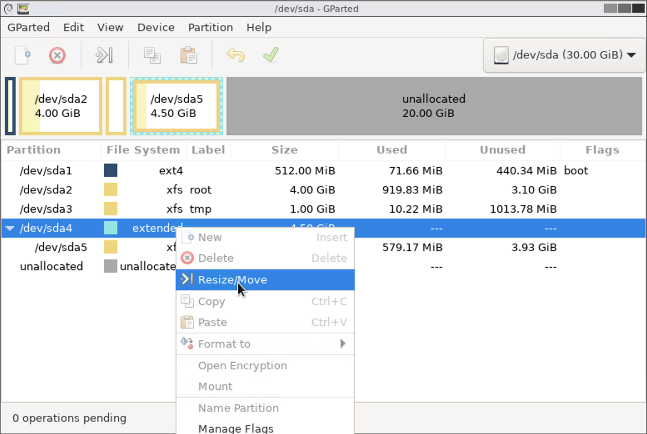647x434 pixels.
Task: Open the Edit menu
Action: (73, 27)
